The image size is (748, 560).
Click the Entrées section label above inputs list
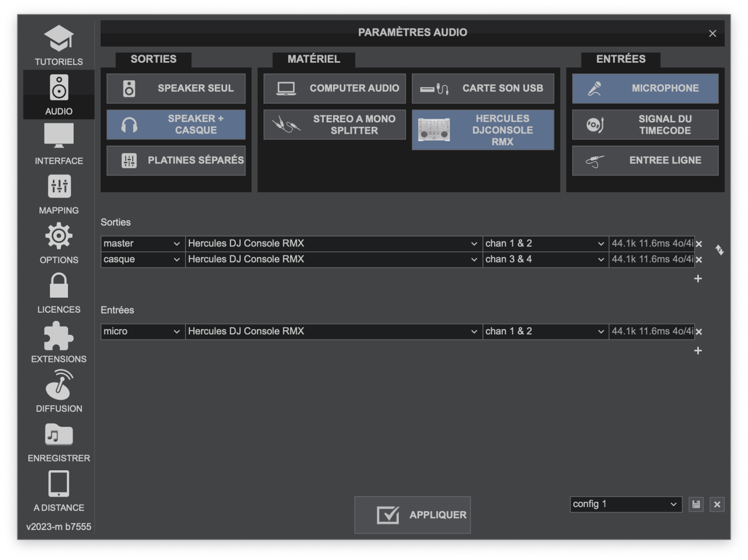[x=117, y=310]
